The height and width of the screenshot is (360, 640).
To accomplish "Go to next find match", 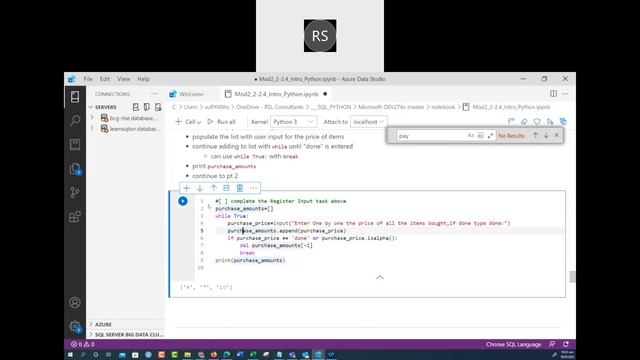I will [x=546, y=136].
